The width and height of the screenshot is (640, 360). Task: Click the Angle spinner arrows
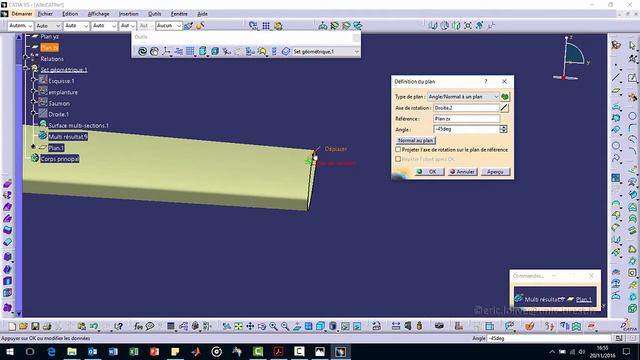click(503, 129)
